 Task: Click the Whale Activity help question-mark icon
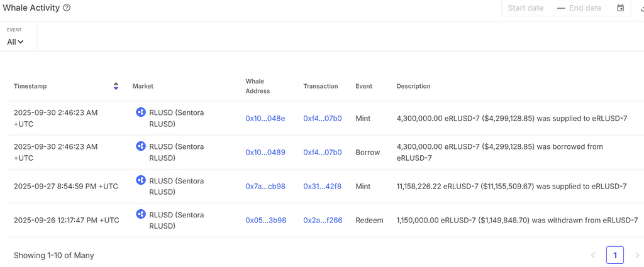pos(67,8)
